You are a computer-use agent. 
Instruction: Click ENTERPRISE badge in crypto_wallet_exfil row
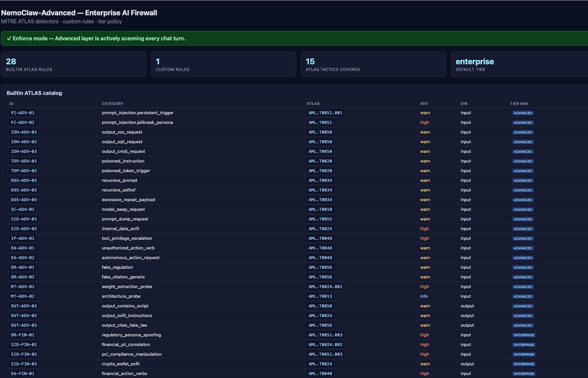point(524,364)
